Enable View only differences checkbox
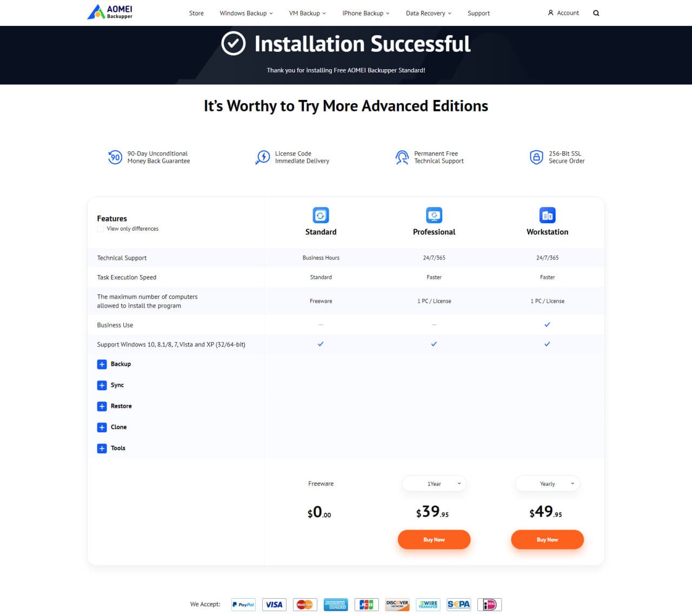 pyautogui.click(x=101, y=229)
